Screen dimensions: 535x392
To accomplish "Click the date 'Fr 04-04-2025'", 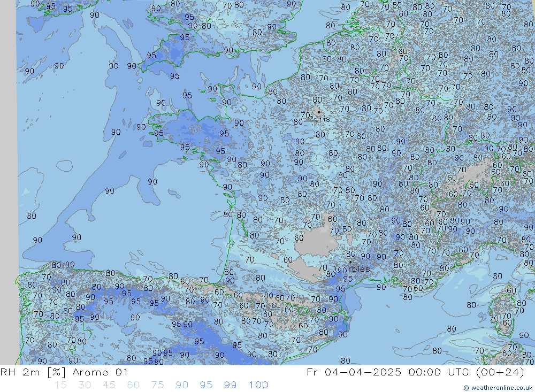I will (x=354, y=372).
